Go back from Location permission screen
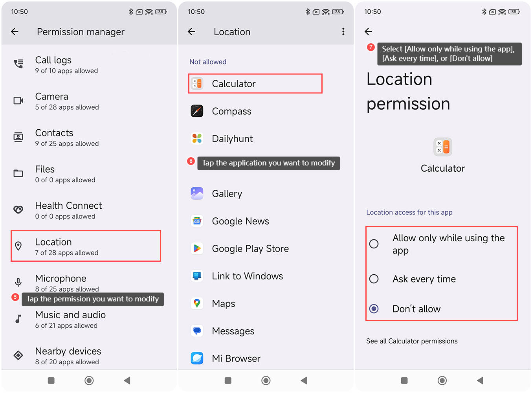The width and height of the screenshot is (532, 393). pos(368,31)
